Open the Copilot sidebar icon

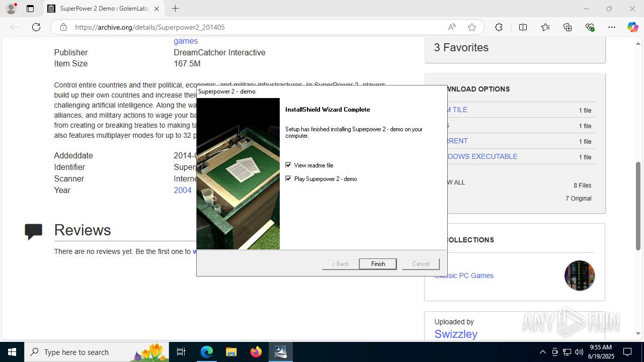(x=632, y=27)
